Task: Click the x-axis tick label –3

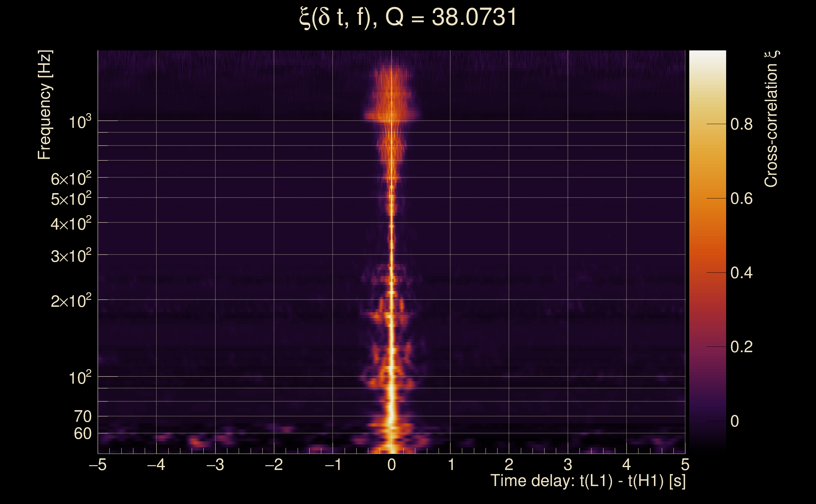Action: pyautogui.click(x=215, y=465)
